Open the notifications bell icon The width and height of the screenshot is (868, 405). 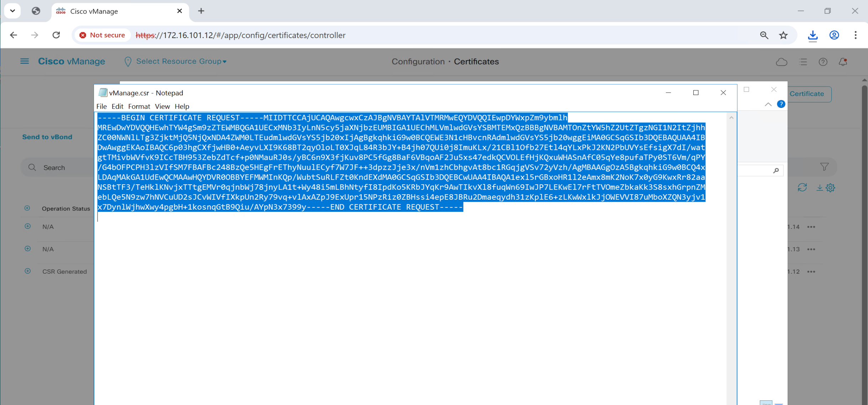coord(843,62)
